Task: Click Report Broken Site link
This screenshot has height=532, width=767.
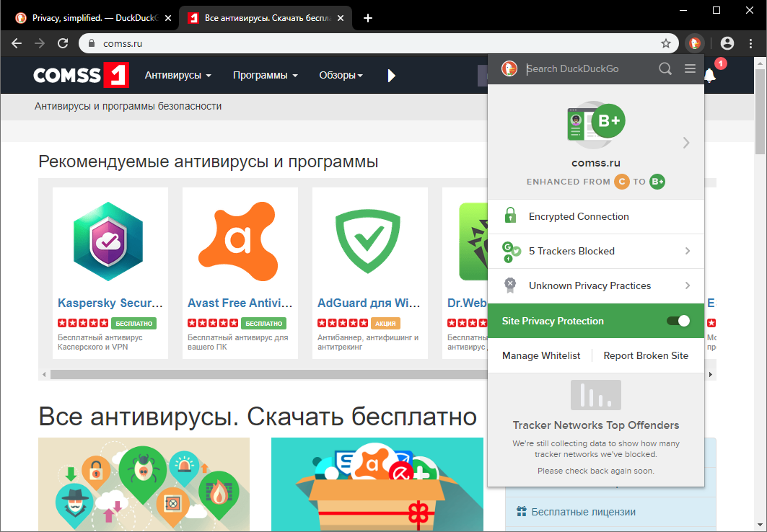Action: [x=646, y=355]
